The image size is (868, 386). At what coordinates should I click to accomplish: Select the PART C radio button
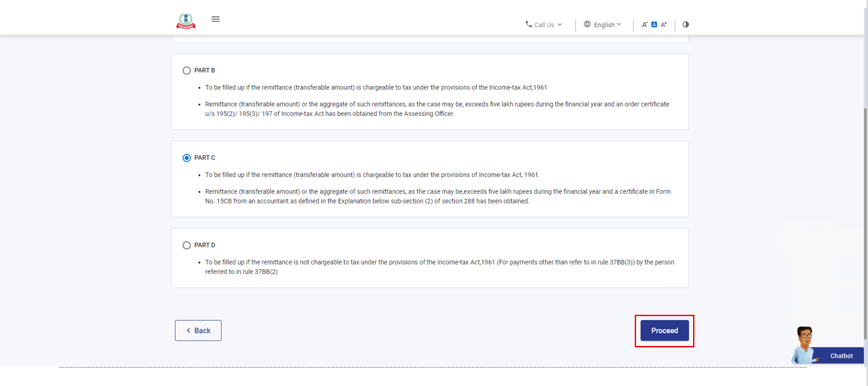click(186, 158)
